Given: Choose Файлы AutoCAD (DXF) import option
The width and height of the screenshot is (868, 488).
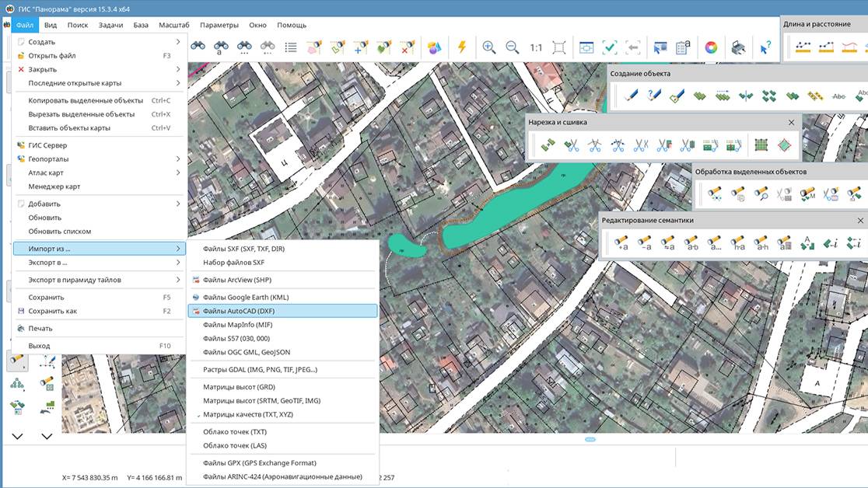Looking at the screenshot, I should (x=283, y=311).
